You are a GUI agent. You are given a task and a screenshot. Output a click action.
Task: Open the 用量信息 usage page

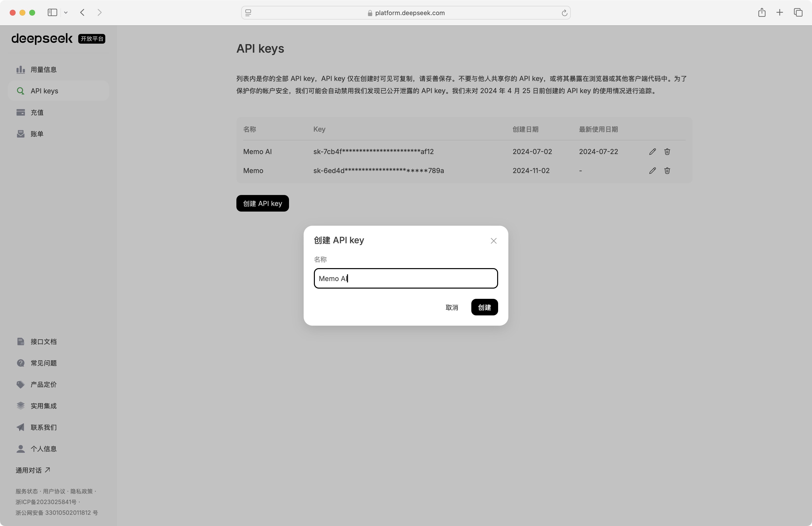pyautogui.click(x=58, y=70)
